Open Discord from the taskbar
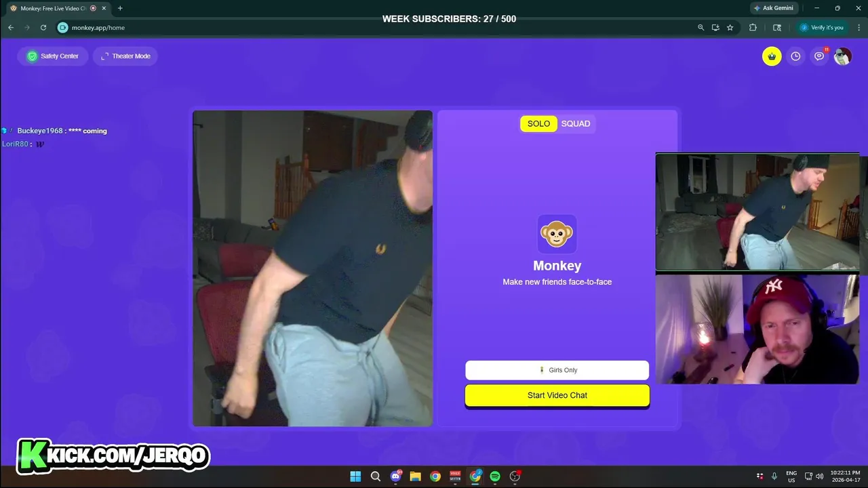This screenshot has width=868, height=488. coord(396,476)
